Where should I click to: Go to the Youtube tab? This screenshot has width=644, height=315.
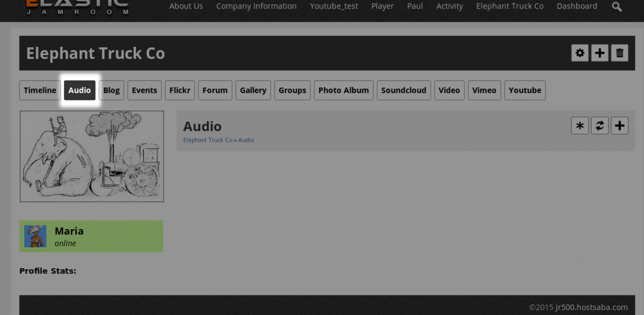(x=525, y=90)
